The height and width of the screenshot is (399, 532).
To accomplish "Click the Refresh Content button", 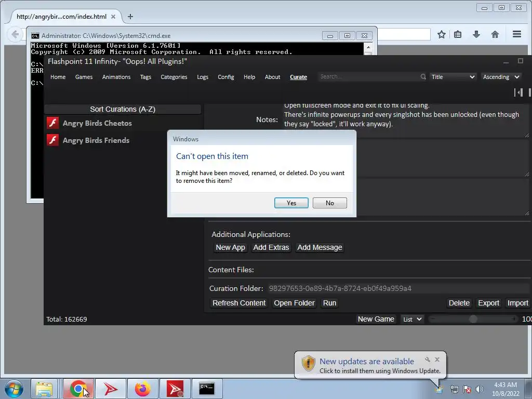I will (239, 303).
